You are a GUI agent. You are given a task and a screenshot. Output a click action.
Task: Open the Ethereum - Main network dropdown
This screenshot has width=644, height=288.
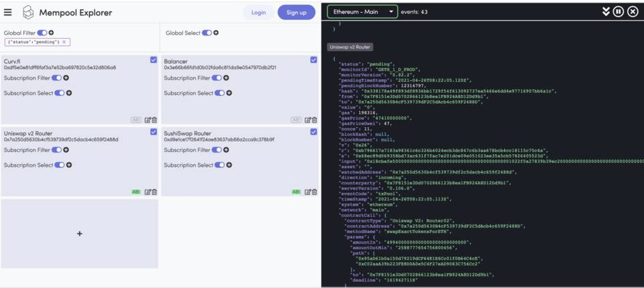(x=363, y=12)
